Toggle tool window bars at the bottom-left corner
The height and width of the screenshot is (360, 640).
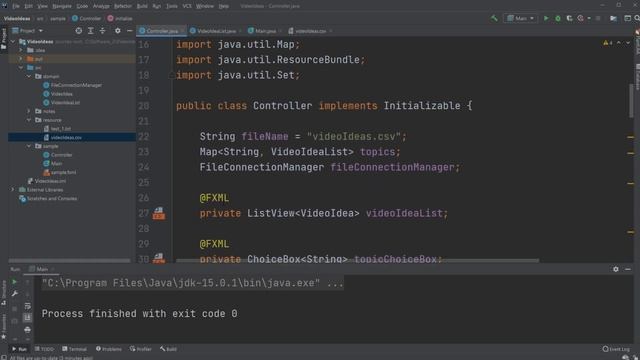(3, 358)
